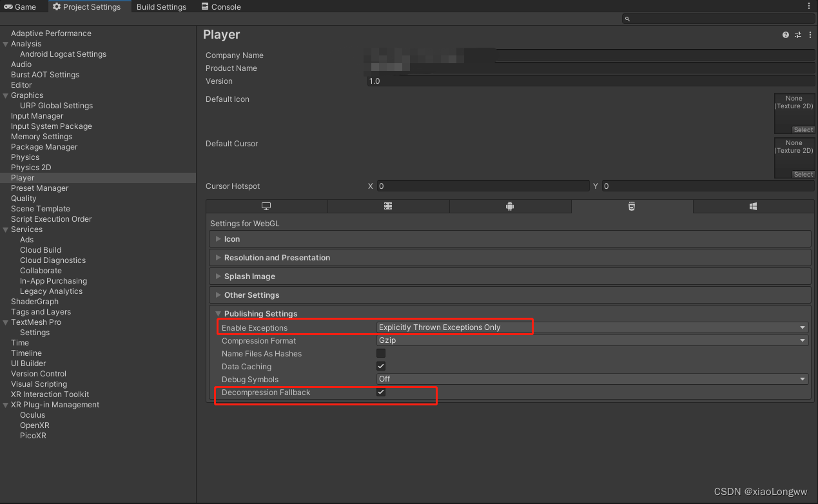Click Select under Default Icon texture

(x=803, y=130)
